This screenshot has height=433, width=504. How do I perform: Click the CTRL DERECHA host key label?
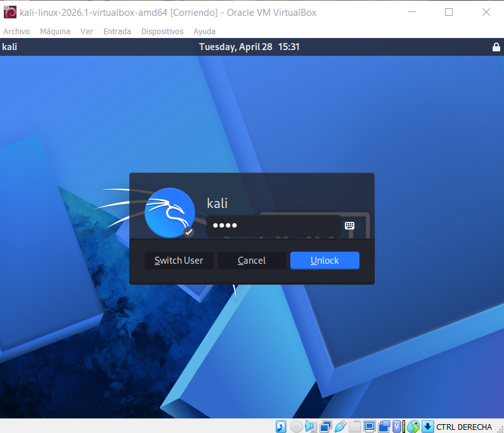pos(464,427)
